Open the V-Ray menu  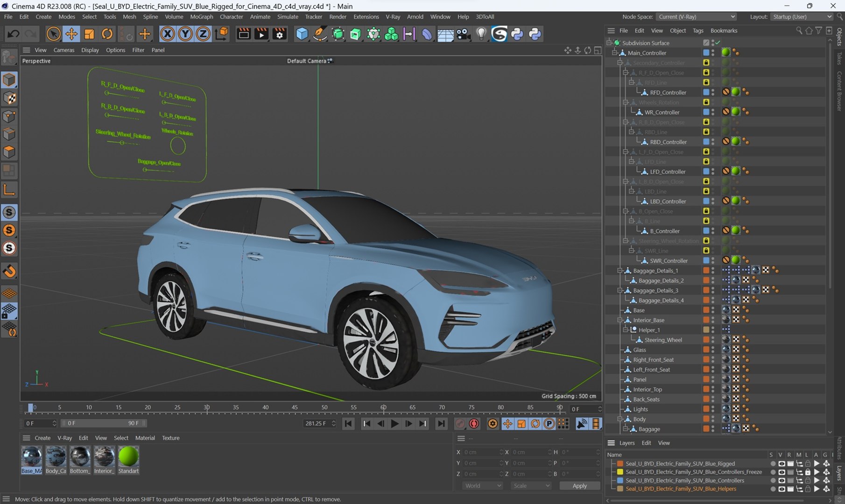(x=393, y=17)
